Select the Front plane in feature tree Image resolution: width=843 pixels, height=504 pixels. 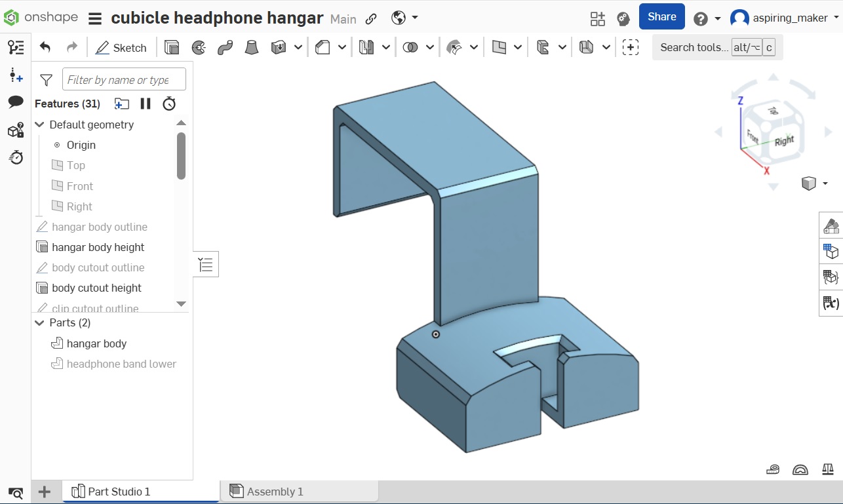(80, 186)
